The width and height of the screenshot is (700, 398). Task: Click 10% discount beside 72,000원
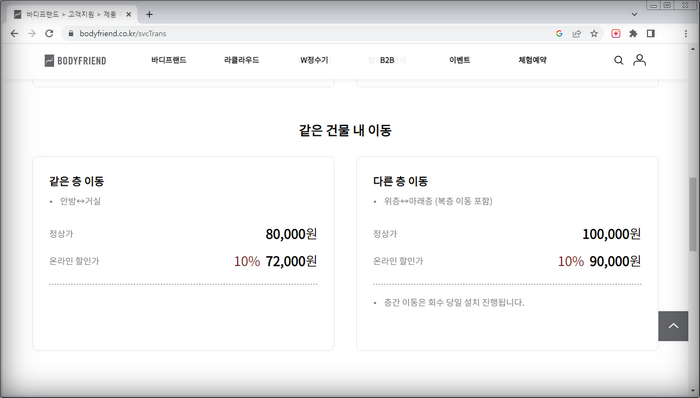click(x=247, y=261)
